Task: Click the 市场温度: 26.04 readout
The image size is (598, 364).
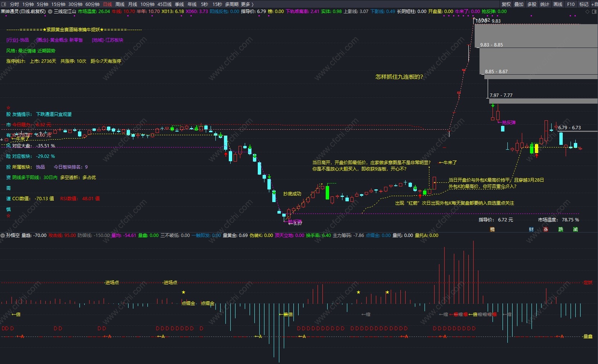Action: pyautogui.click(x=94, y=12)
